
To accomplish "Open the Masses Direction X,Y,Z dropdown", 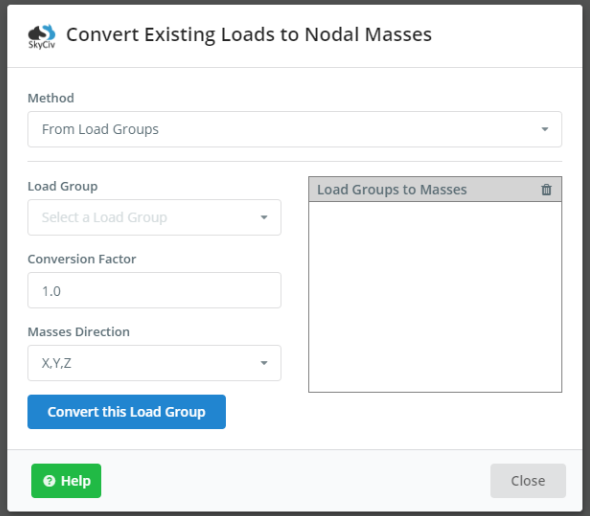I will 154,363.
